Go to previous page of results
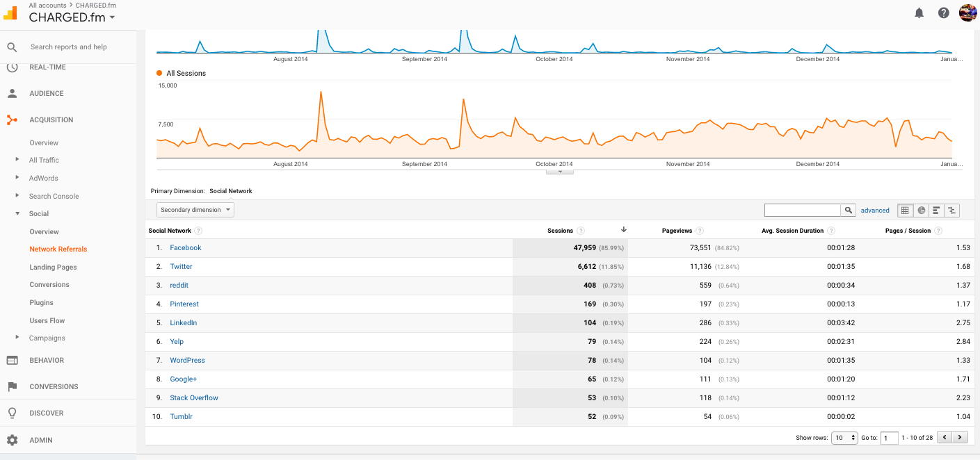This screenshot has width=980, height=460. pos(945,438)
